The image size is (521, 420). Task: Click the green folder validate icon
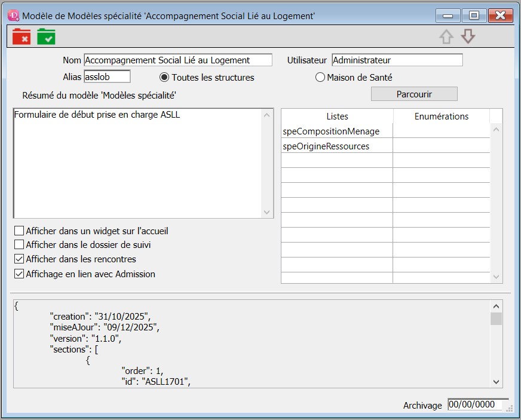pyautogui.click(x=46, y=36)
